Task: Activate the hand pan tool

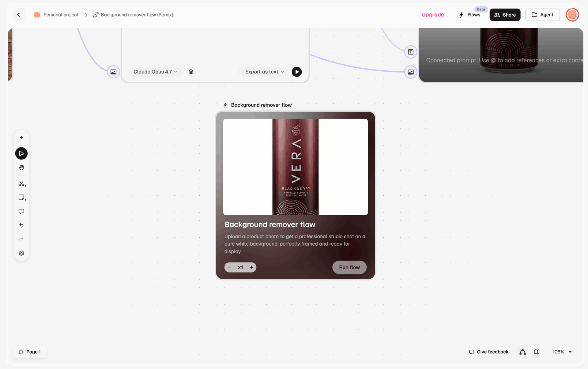Action: point(21,168)
